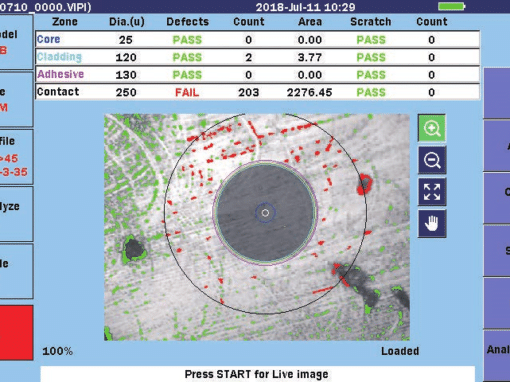Click the 100% zoom level label
This screenshot has height=382, width=510.
[x=57, y=351]
